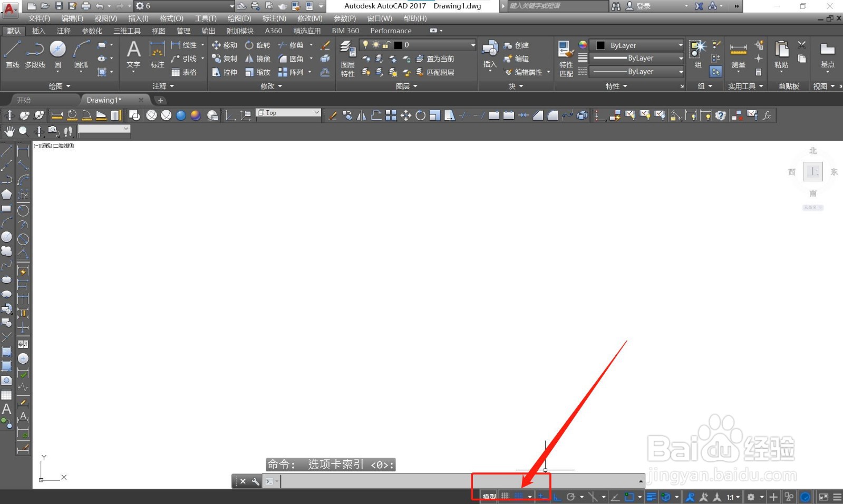Click the Insert block (插入) icon
The image size is (843, 504).
pos(490,54)
